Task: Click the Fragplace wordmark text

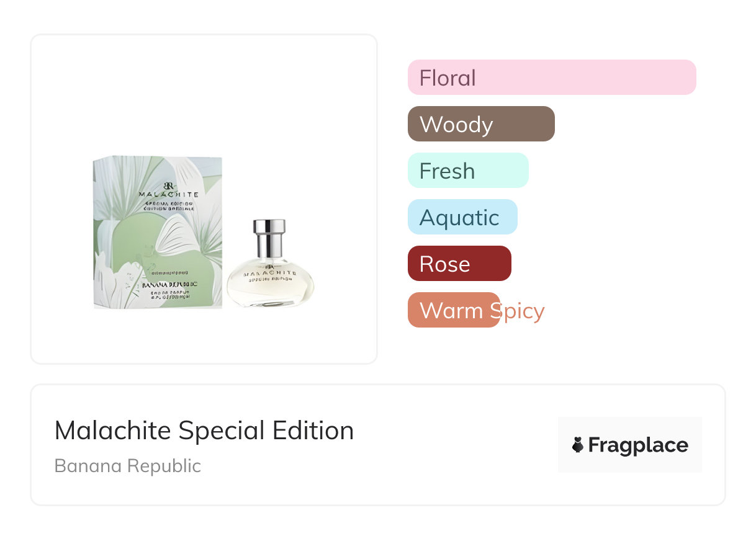Action: pyautogui.click(x=638, y=445)
